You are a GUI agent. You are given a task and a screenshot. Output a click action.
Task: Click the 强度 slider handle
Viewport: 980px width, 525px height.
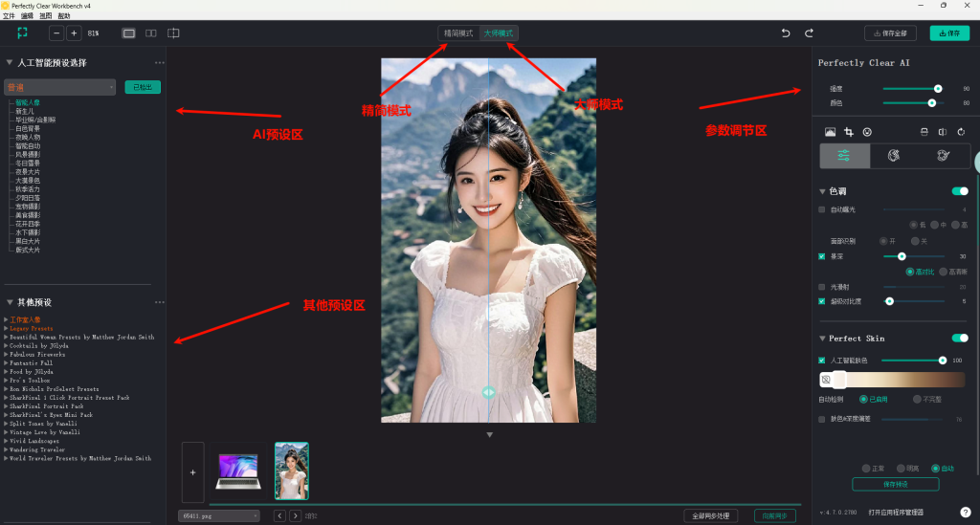coord(938,88)
